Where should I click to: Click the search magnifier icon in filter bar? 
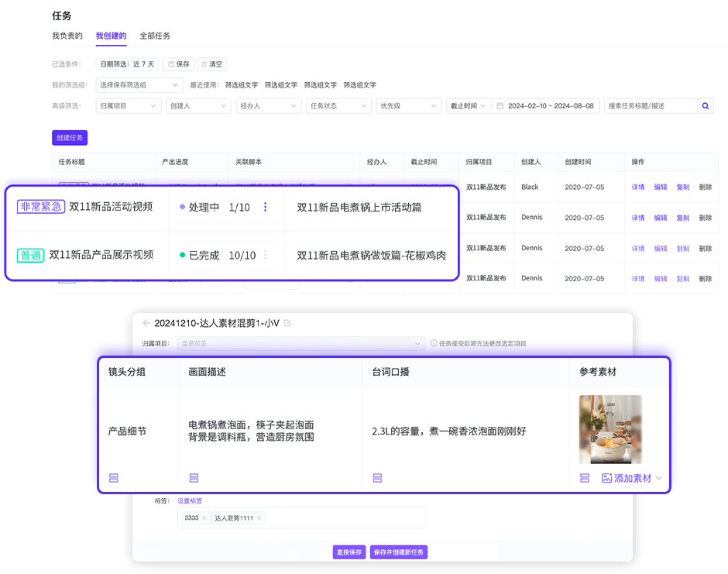(x=705, y=106)
